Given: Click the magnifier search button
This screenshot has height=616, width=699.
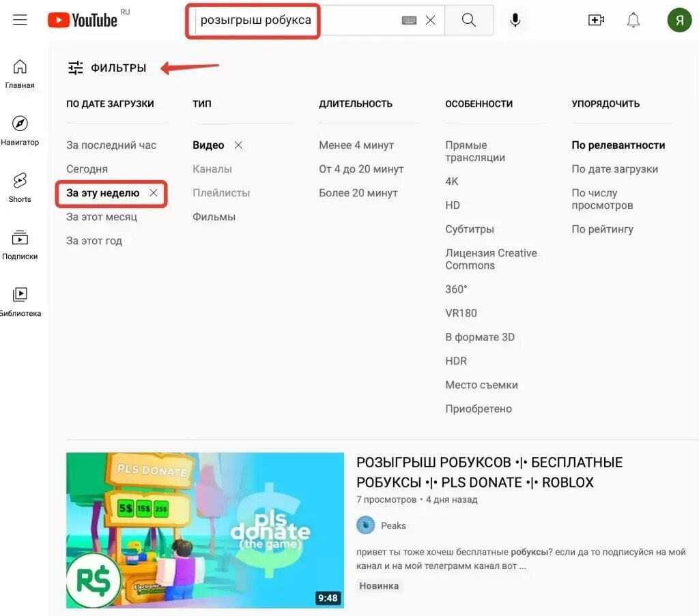Looking at the screenshot, I should (x=469, y=20).
